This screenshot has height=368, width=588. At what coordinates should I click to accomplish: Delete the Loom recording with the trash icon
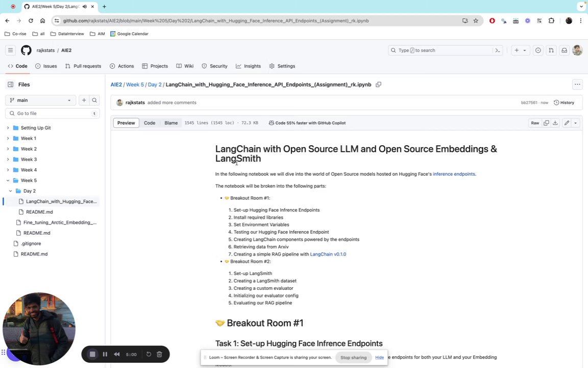pos(159,354)
